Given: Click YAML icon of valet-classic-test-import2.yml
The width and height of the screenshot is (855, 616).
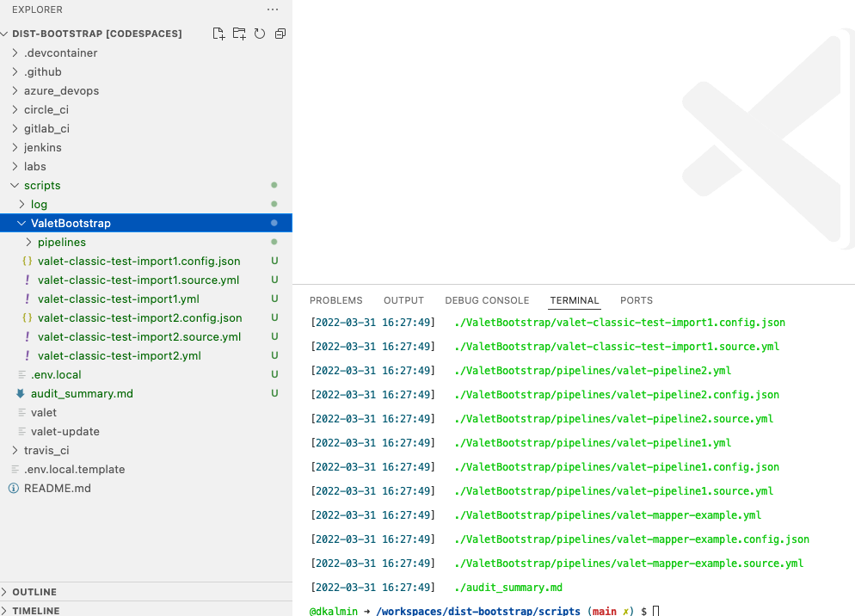Looking at the screenshot, I should (x=28, y=355).
